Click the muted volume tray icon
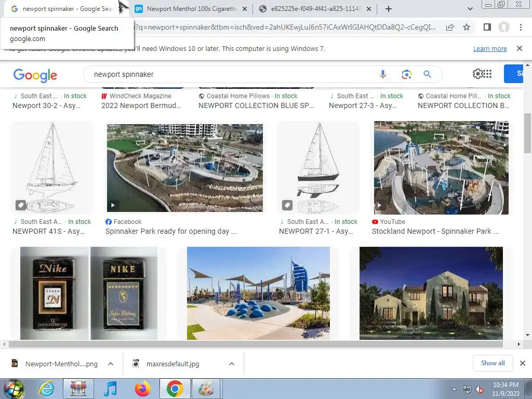This screenshot has height=399, width=532. click(480, 390)
